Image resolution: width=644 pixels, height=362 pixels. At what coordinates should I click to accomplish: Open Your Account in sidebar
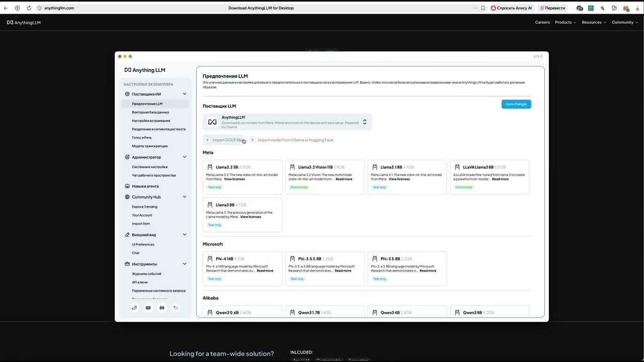point(142,215)
